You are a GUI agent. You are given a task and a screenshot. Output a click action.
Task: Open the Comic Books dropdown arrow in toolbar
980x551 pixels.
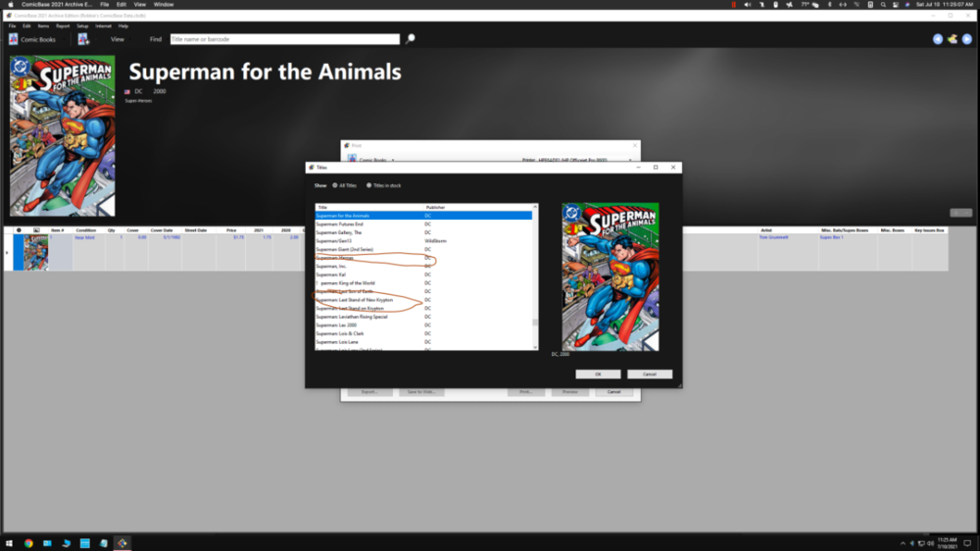pos(64,39)
